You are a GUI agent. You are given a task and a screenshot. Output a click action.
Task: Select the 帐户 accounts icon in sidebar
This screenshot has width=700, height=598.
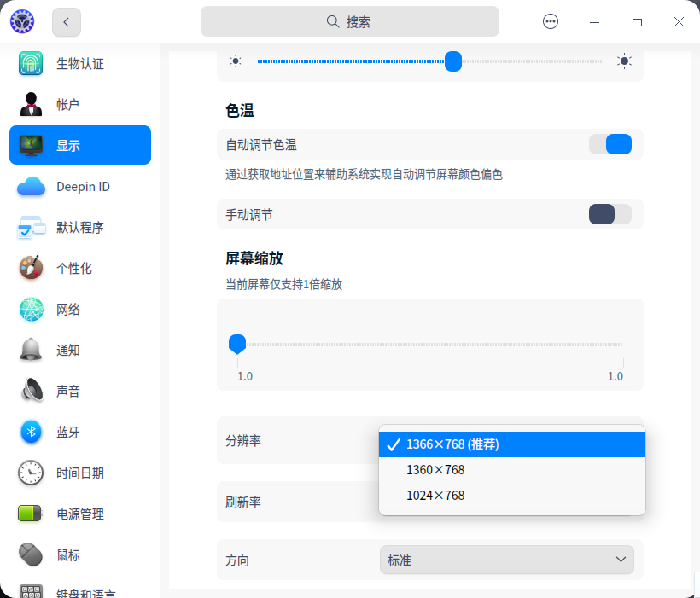(31, 104)
